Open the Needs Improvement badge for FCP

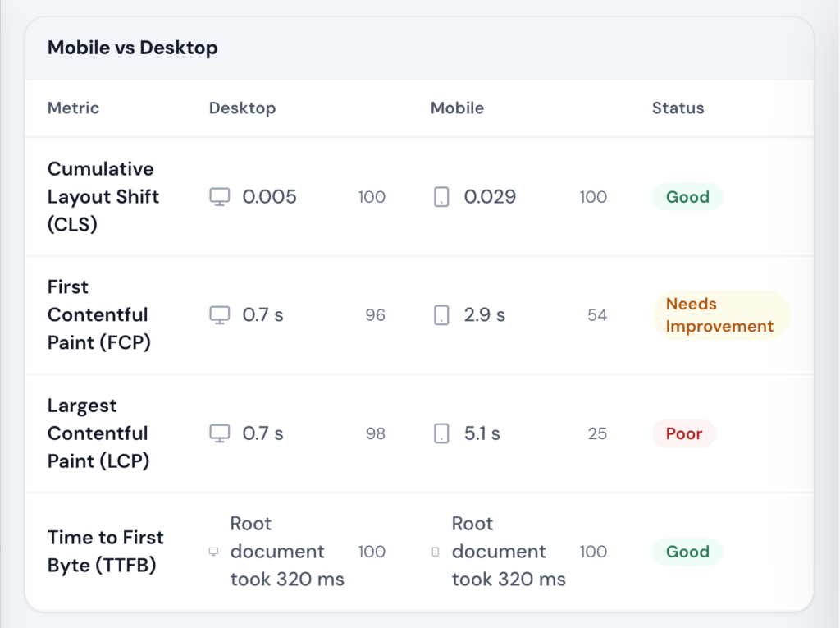720,314
